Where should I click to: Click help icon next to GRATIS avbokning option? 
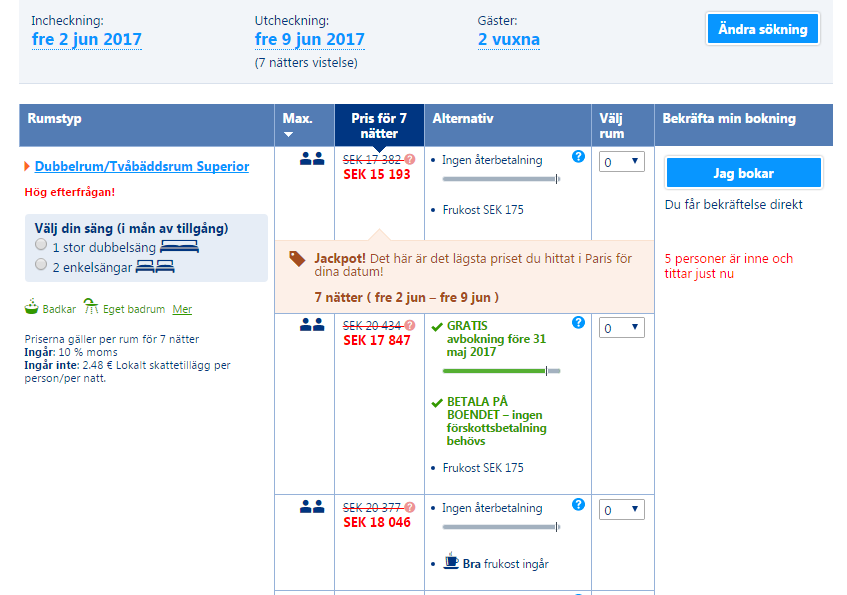pyautogui.click(x=578, y=323)
